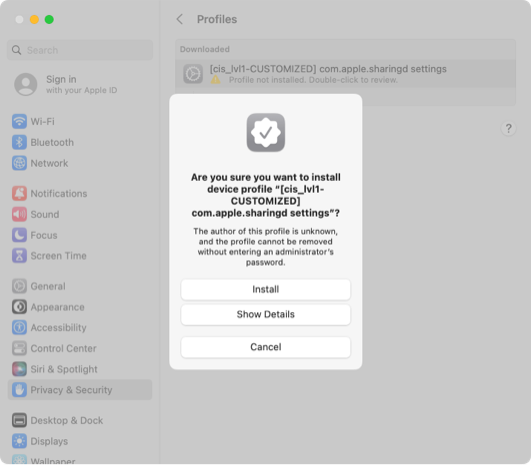
Task: Click the magnifying glass search icon
Action: 16,50
